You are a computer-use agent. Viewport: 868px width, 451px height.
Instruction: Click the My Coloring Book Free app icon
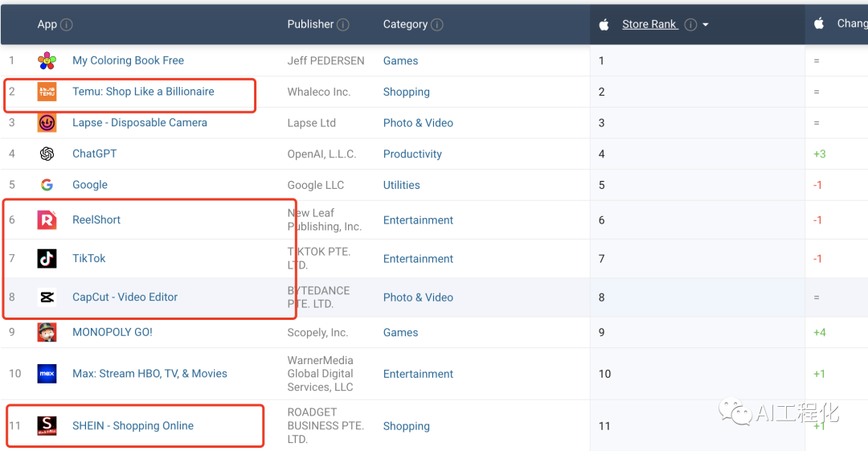click(47, 60)
